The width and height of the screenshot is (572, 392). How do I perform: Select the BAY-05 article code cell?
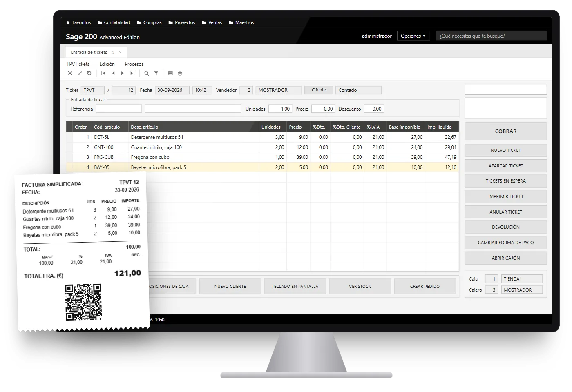point(110,167)
